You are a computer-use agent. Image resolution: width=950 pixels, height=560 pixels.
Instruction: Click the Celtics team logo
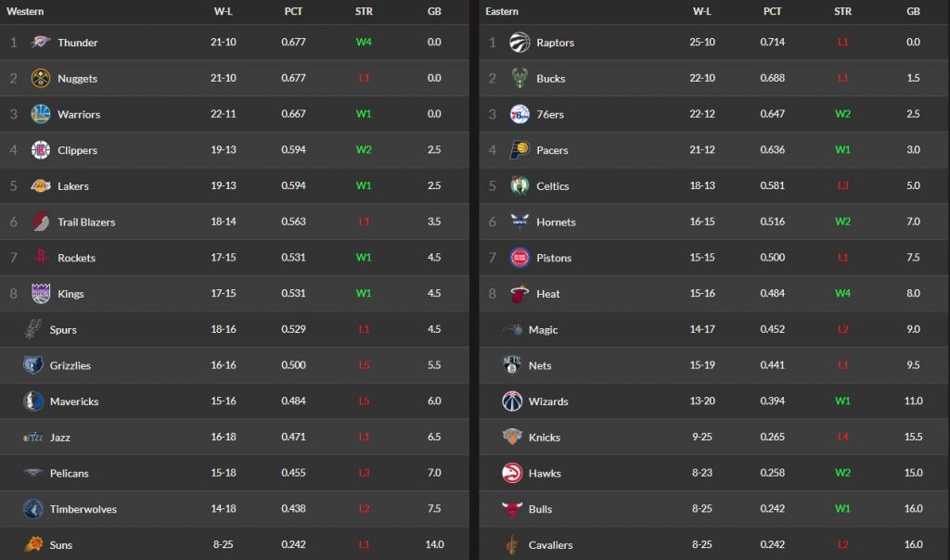pos(520,186)
